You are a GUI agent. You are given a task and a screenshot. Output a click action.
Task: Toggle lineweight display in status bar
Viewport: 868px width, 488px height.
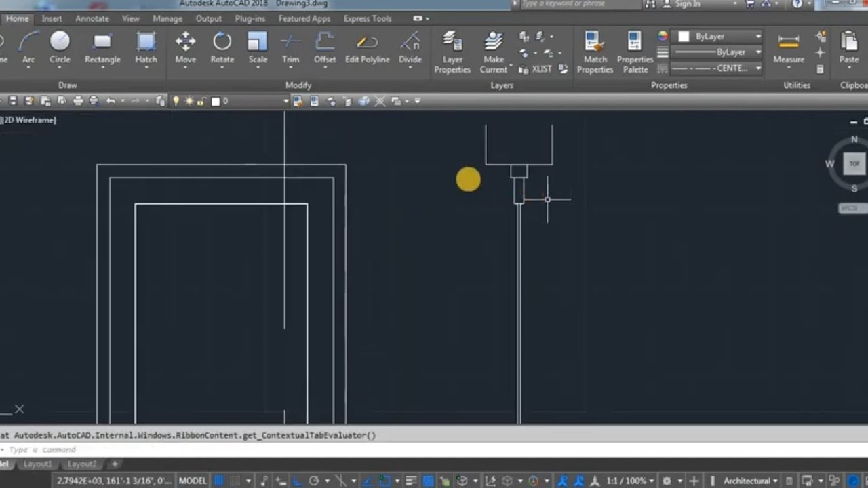(x=411, y=481)
